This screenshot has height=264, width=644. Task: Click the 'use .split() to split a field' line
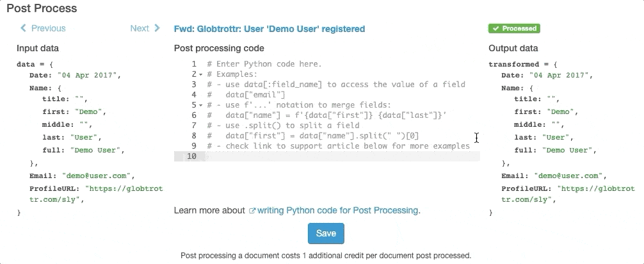(283, 126)
